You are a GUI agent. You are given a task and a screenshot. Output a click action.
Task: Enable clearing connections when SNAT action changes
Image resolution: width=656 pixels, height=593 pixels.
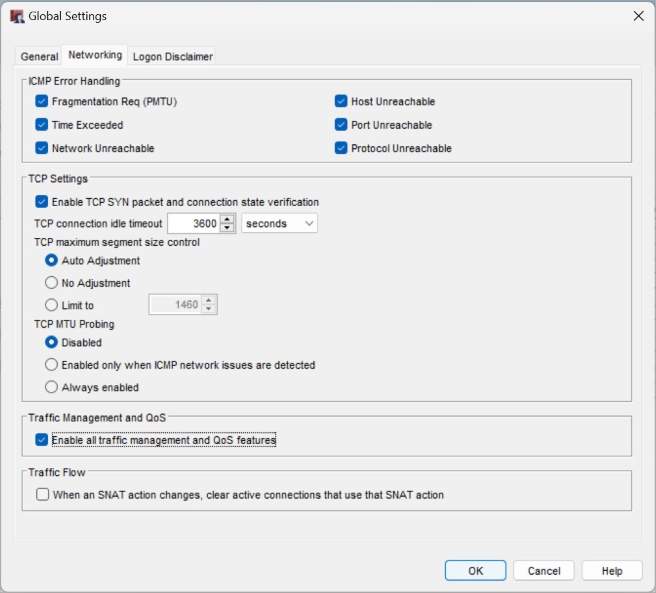pos(42,494)
